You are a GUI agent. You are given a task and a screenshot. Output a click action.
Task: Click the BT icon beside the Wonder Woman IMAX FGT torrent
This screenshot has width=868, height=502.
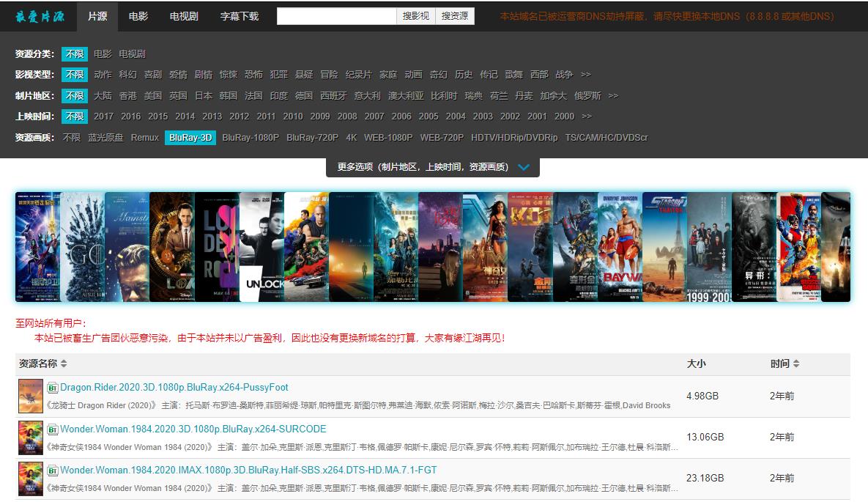[x=53, y=471]
